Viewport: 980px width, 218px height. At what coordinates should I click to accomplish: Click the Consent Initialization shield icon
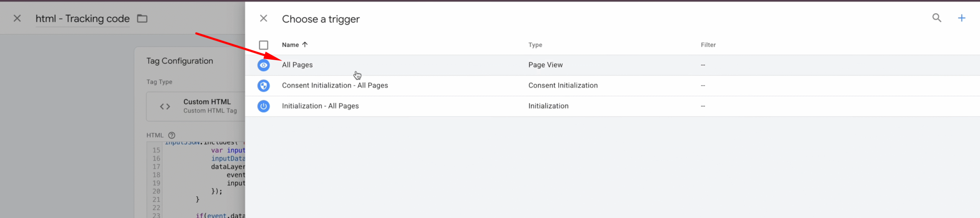(x=263, y=85)
